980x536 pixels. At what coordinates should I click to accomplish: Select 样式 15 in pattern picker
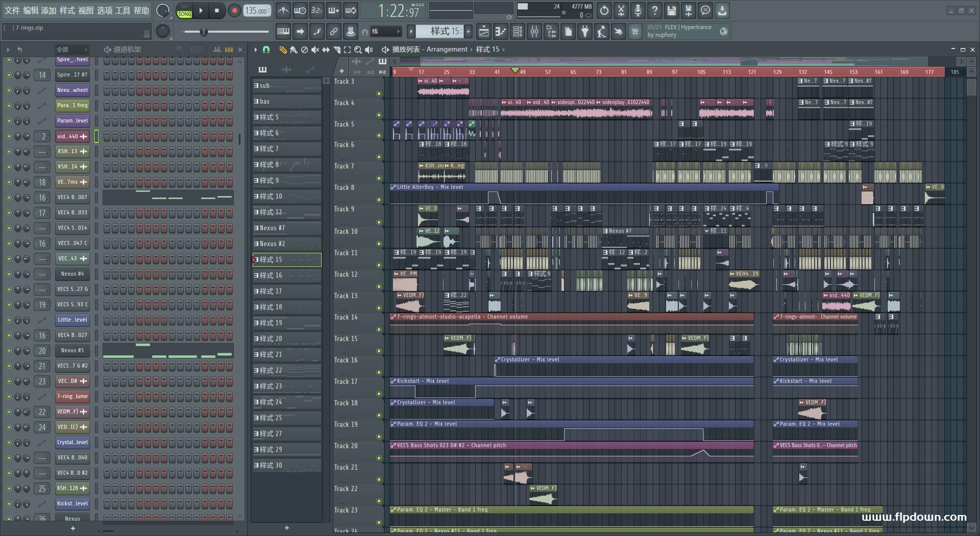287,260
